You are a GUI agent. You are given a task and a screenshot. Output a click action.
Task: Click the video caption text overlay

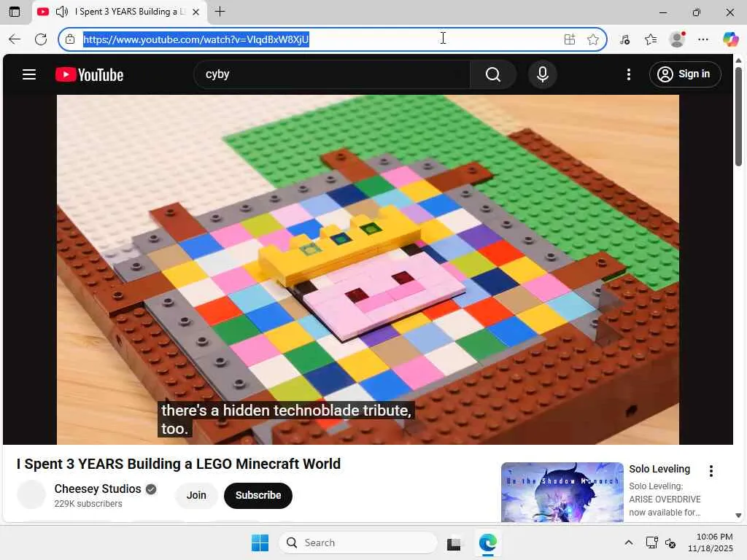pos(286,419)
